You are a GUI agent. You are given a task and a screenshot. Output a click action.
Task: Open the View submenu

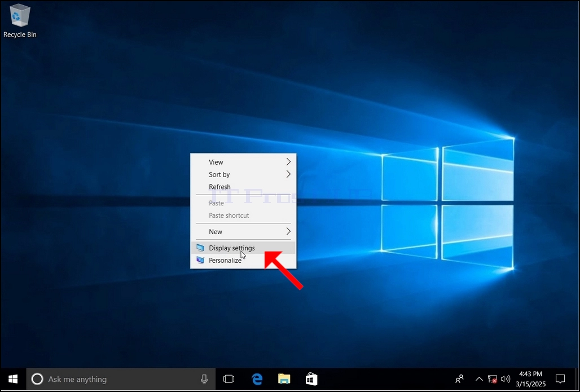(243, 162)
